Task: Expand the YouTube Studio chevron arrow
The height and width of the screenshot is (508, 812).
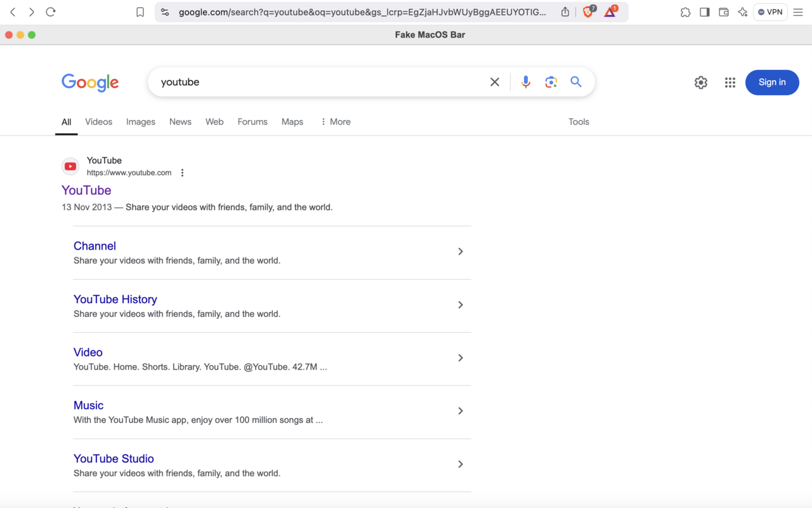Action: pyautogui.click(x=461, y=464)
